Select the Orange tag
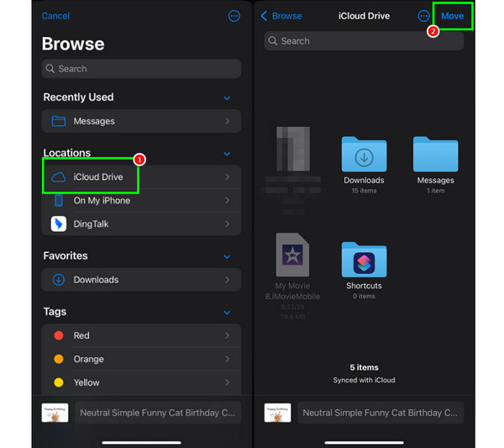Viewport: 504px width, 448px height. 141,359
